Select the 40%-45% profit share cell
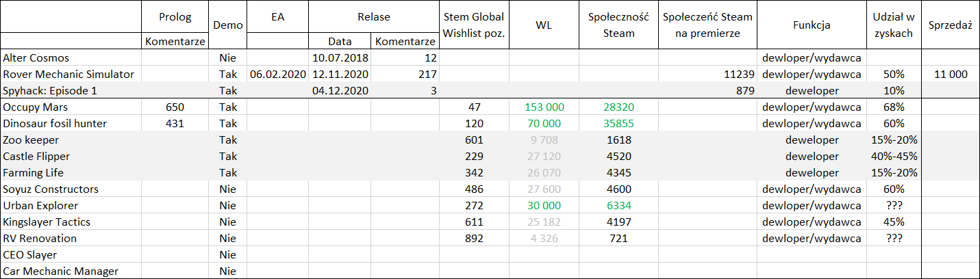Viewport: 980px width, 279px height. click(894, 157)
